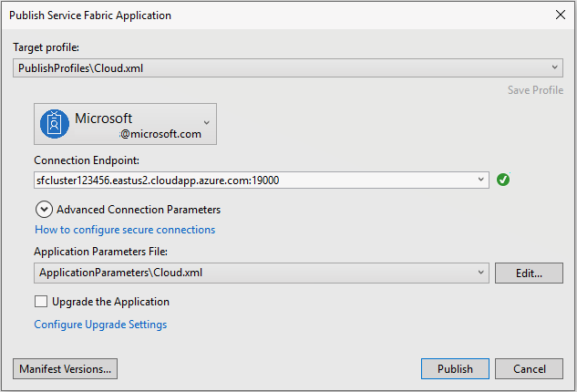Click the Microsoft account badge icon

click(x=55, y=124)
